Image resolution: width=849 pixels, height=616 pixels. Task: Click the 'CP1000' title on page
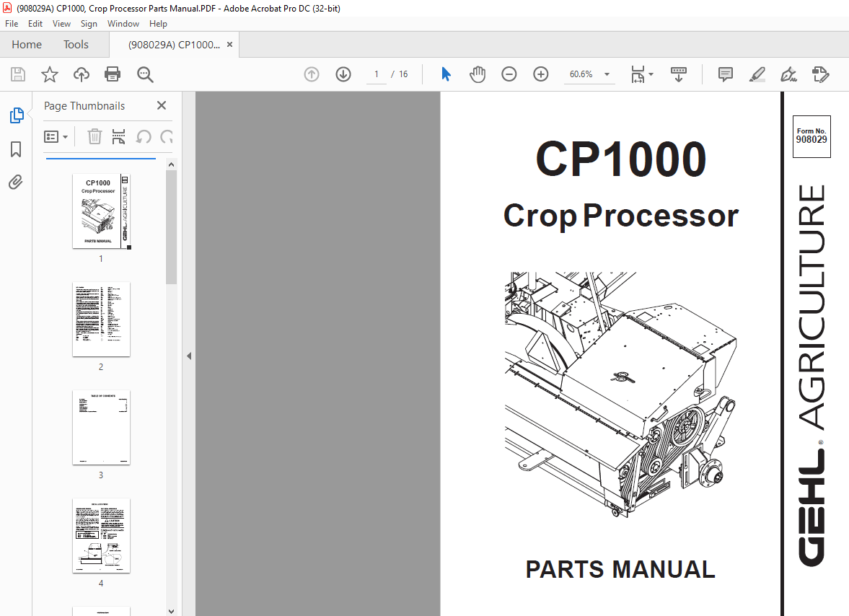pyautogui.click(x=620, y=159)
